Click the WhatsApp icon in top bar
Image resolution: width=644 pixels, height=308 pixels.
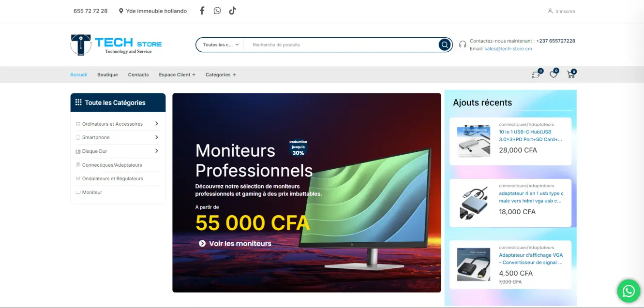click(x=217, y=11)
